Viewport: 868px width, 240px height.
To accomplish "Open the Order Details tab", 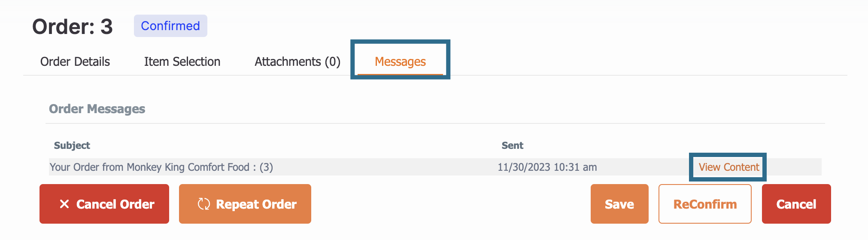I will (x=75, y=62).
